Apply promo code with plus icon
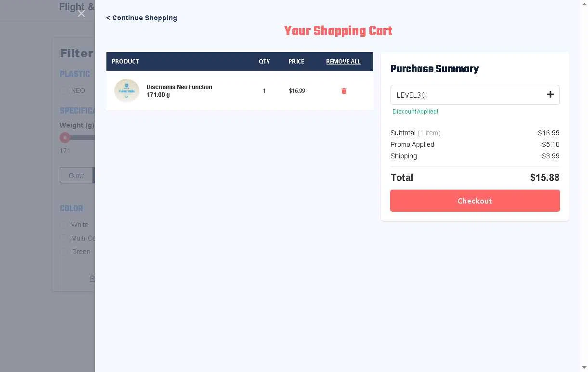Screen dimensions: 588x372 click(550, 95)
